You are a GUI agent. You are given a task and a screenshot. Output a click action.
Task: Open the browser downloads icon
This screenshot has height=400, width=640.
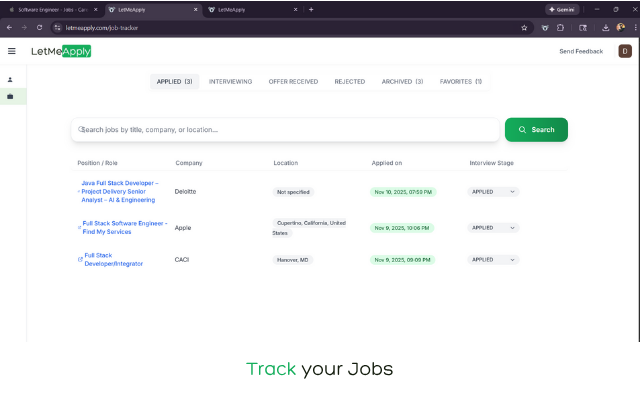point(605,28)
